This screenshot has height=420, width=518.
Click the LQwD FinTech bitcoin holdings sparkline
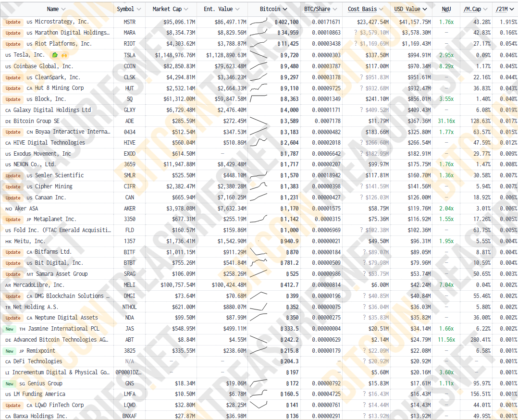pos(259,405)
